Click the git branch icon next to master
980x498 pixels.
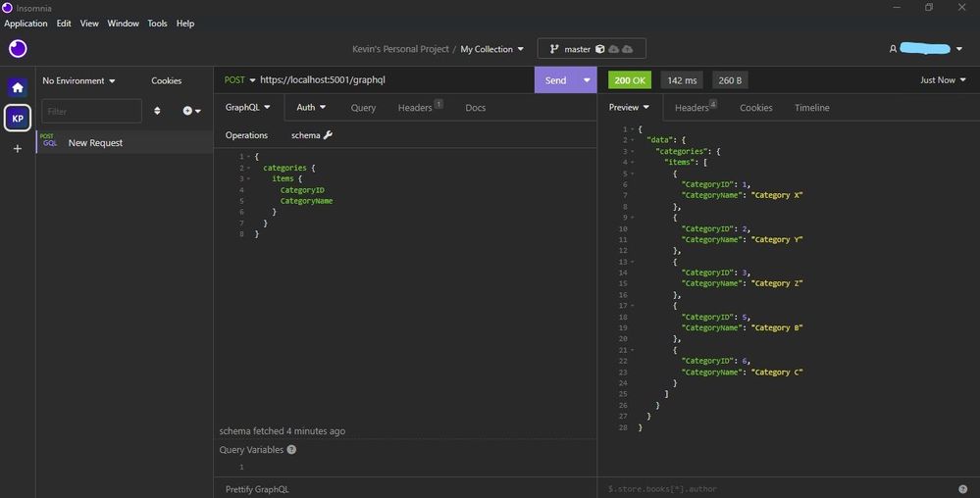[x=553, y=49]
